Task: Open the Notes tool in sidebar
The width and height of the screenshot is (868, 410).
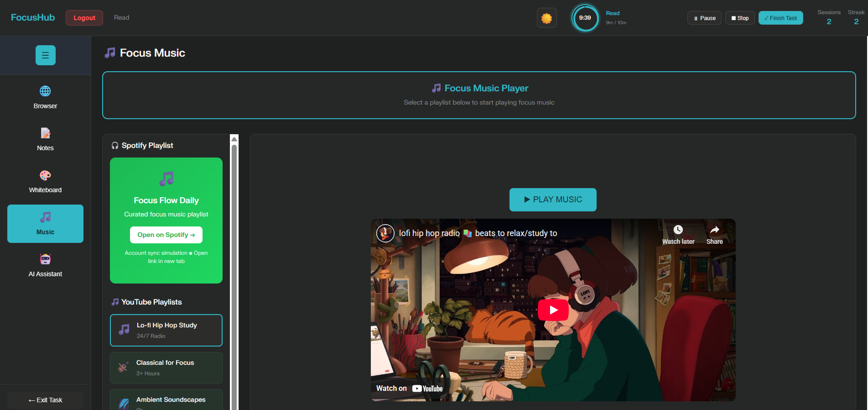Action: click(45, 139)
